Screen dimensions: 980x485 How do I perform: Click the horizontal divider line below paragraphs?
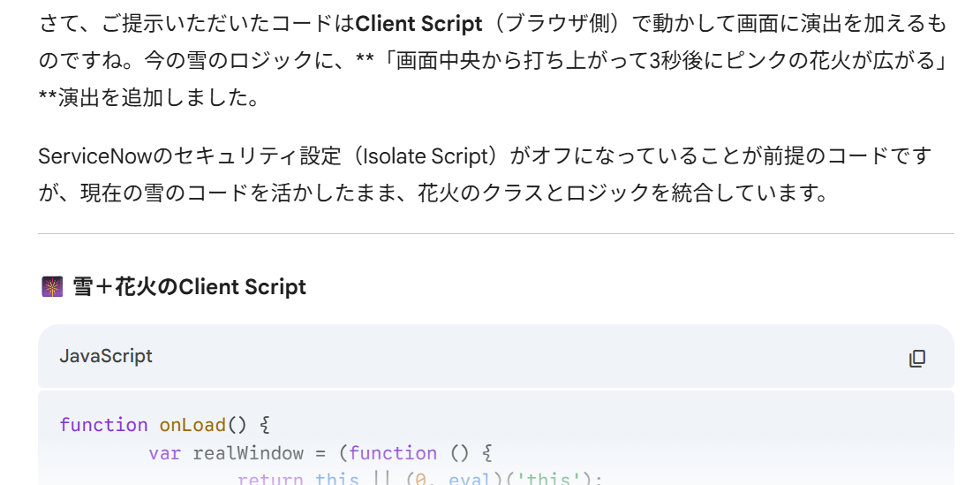point(496,234)
